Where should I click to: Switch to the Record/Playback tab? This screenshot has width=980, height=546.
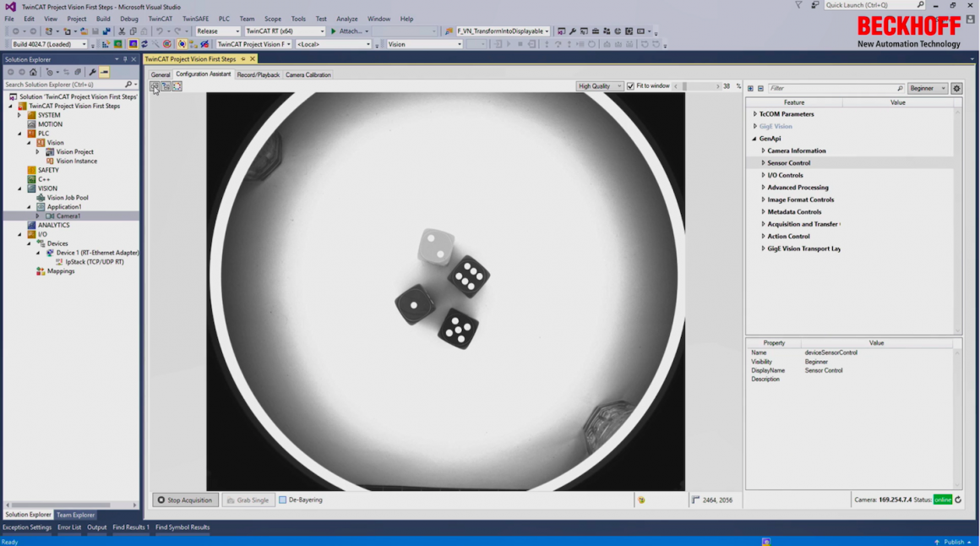[259, 74]
